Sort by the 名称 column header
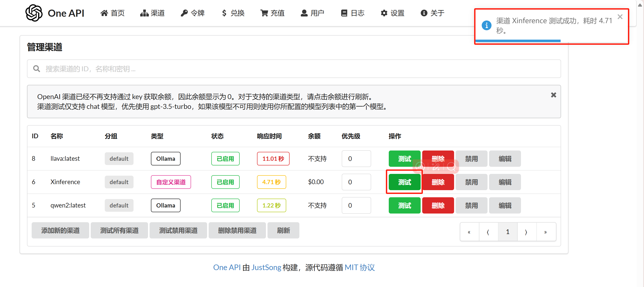The image size is (644, 287). point(57,136)
